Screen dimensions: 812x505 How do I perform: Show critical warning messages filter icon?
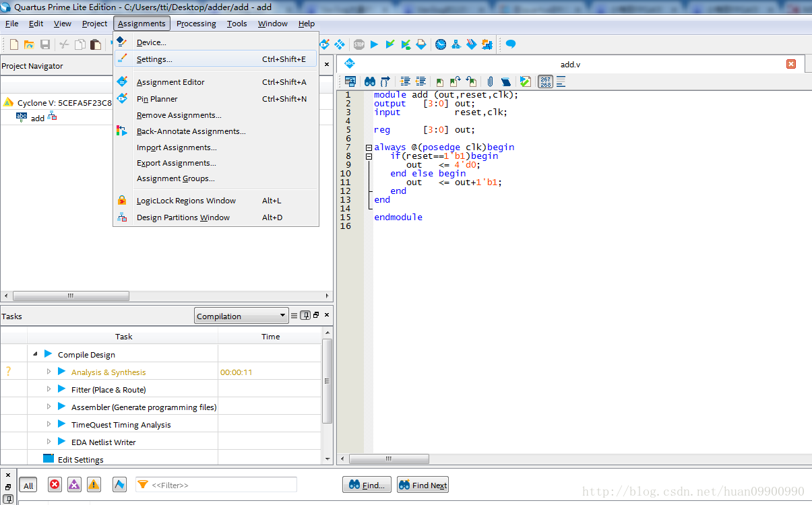[74, 485]
